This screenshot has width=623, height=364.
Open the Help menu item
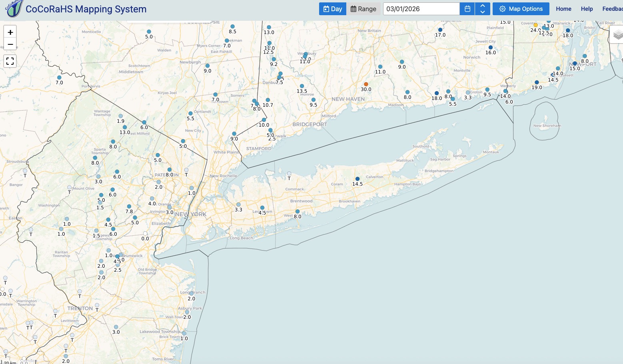(587, 9)
